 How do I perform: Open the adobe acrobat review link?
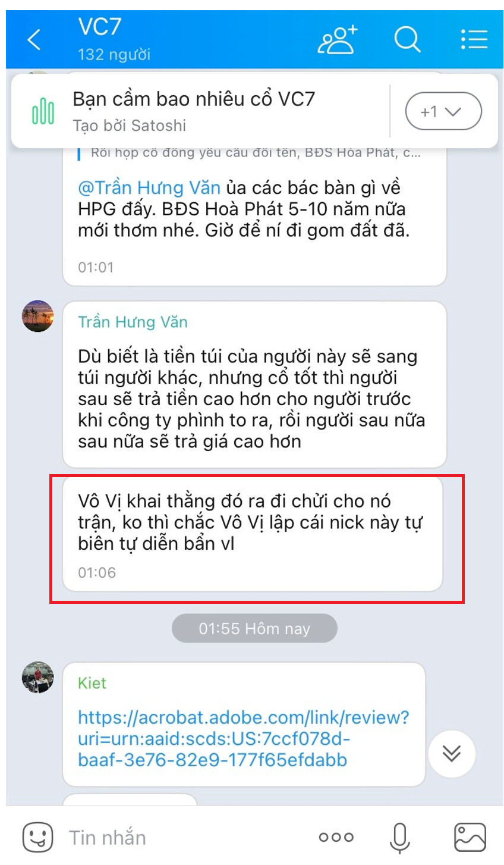pyautogui.click(x=243, y=738)
